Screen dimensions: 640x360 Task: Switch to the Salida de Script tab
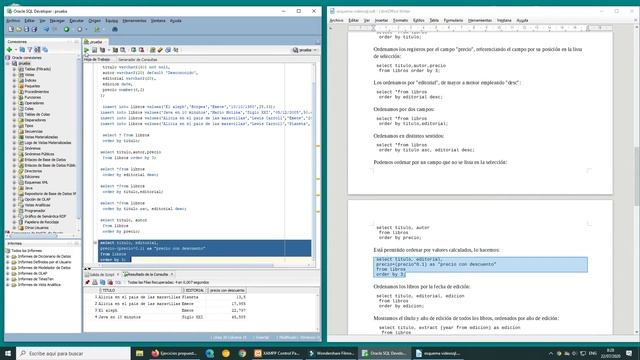tap(101, 274)
